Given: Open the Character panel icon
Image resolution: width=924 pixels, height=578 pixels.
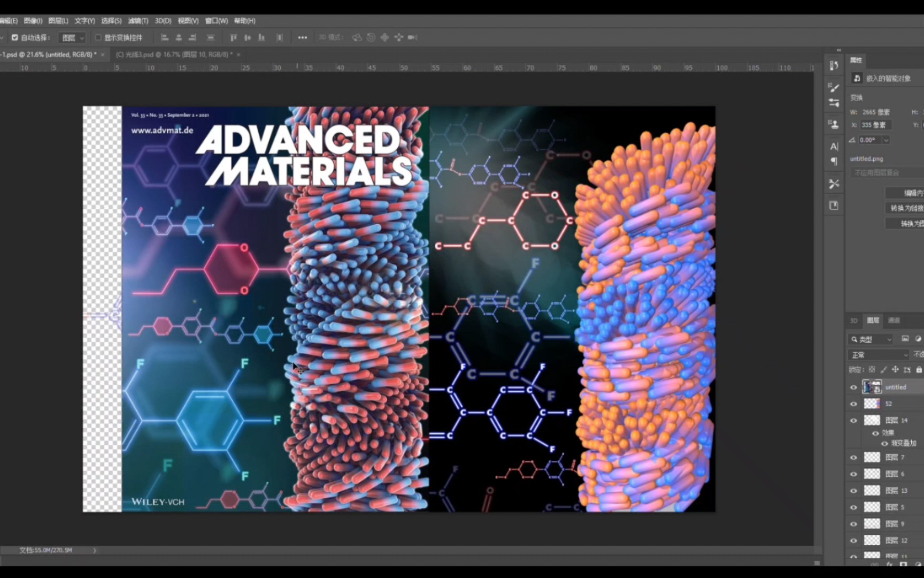Looking at the screenshot, I should (834, 146).
